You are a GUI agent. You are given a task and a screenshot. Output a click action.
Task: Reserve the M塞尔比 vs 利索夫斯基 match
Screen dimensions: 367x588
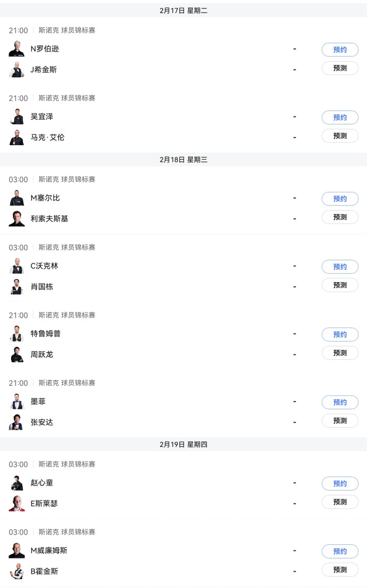340,199
